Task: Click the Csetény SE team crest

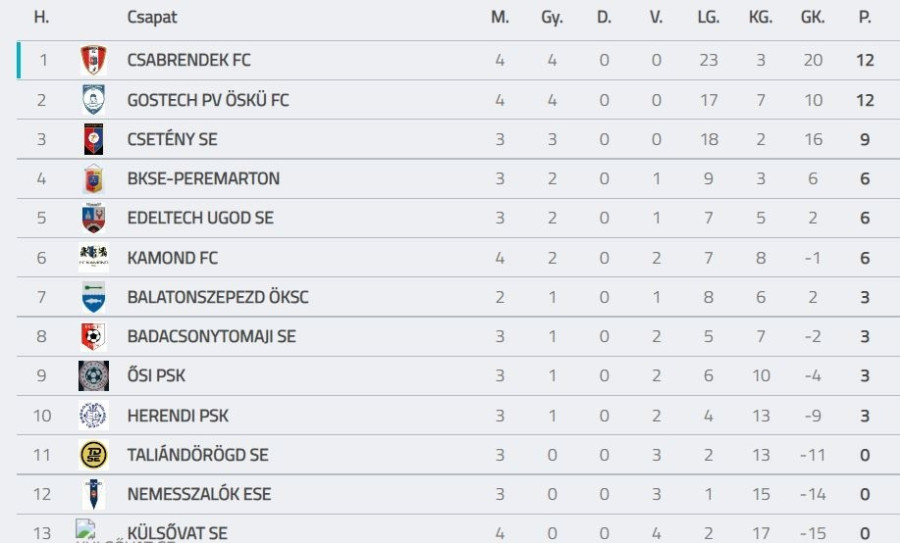Action: [93, 139]
